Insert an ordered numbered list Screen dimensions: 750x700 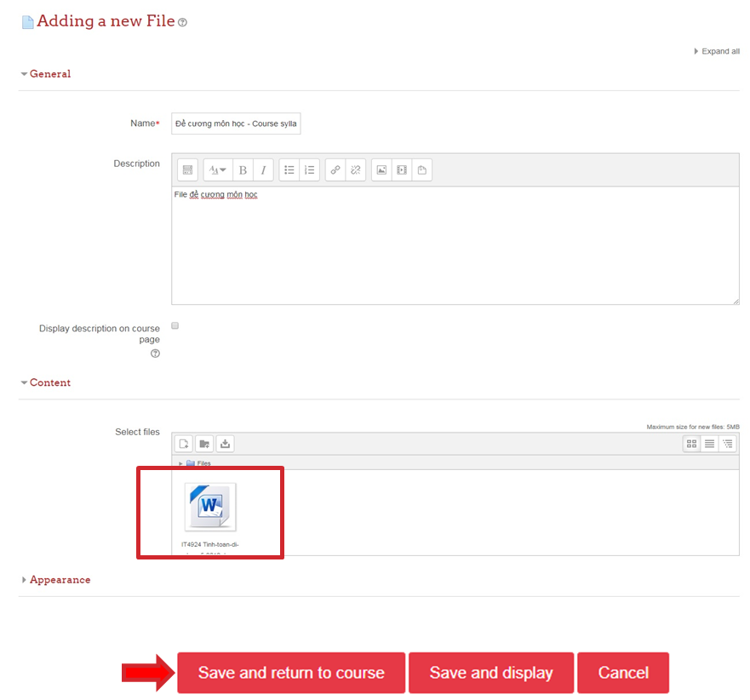point(310,170)
